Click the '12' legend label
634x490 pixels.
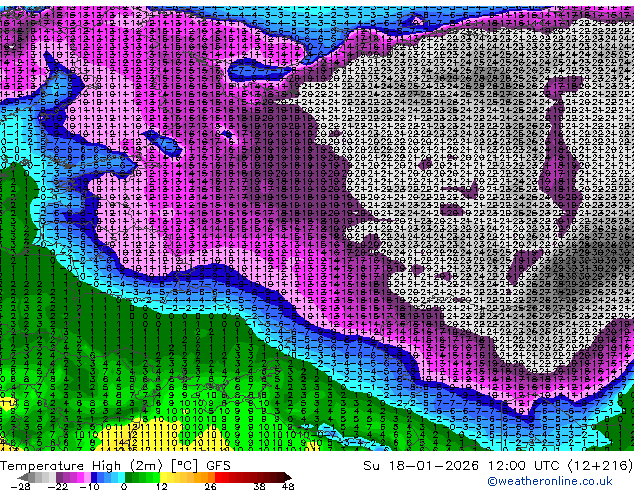click(162, 486)
